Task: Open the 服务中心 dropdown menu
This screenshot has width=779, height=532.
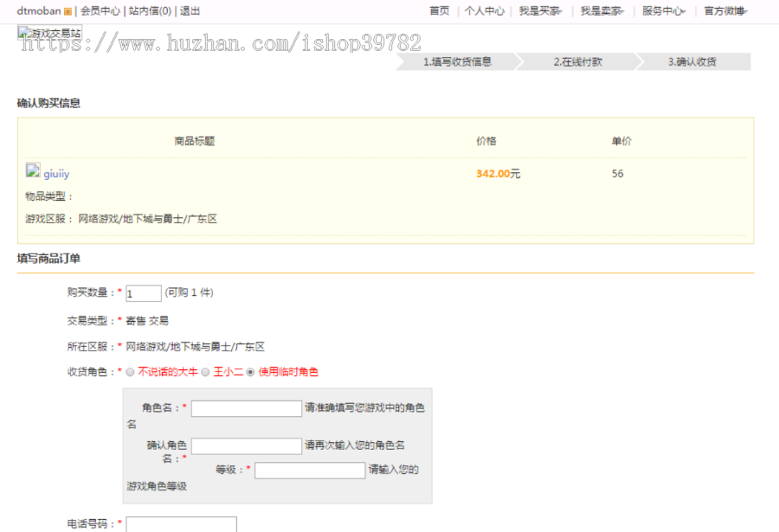Action: tap(664, 11)
